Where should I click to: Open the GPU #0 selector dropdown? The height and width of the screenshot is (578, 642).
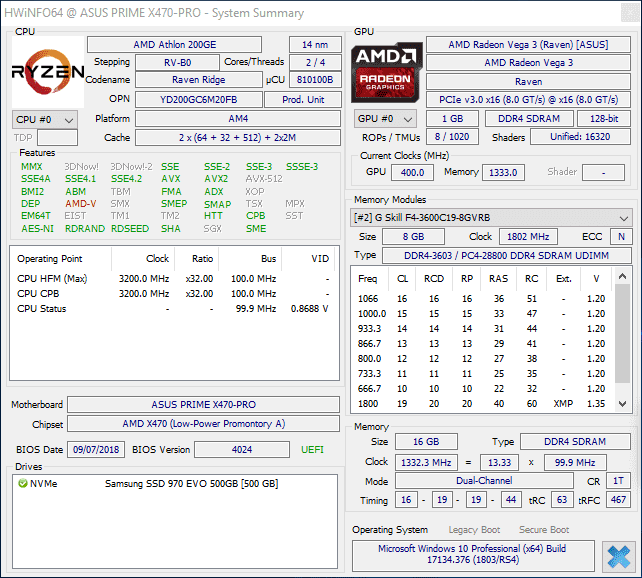point(385,119)
